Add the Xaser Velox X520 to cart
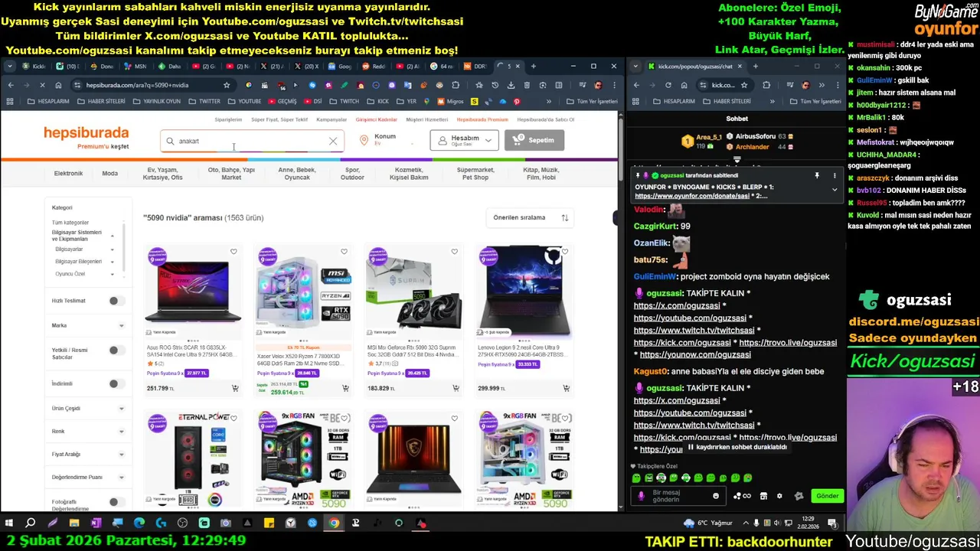Viewport: 980px width, 551px height. tap(345, 389)
